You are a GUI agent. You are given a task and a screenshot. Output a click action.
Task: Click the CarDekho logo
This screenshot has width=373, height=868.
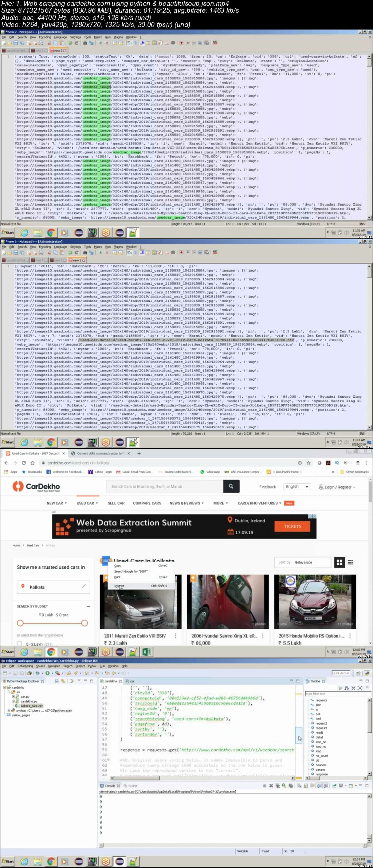click(36, 486)
